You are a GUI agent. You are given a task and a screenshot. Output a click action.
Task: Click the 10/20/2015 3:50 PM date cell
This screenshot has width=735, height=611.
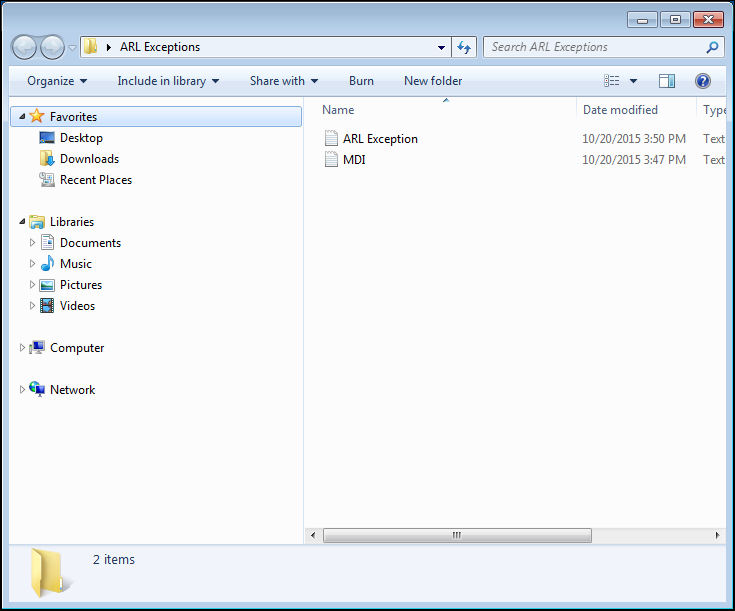point(634,139)
